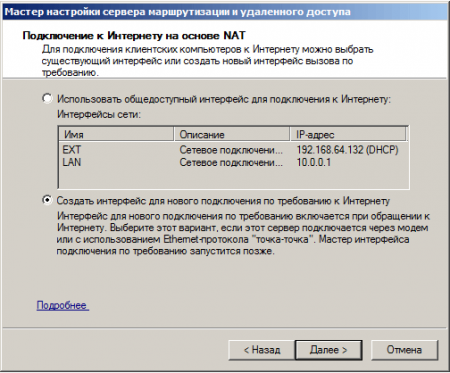The image size is (450, 373).
Task: Go back with the "< Назад" button
Action: click(x=262, y=350)
